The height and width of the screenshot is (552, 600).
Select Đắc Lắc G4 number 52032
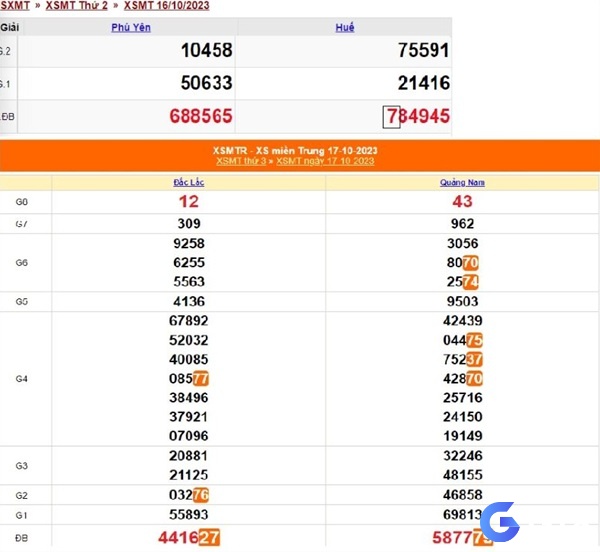tap(189, 340)
